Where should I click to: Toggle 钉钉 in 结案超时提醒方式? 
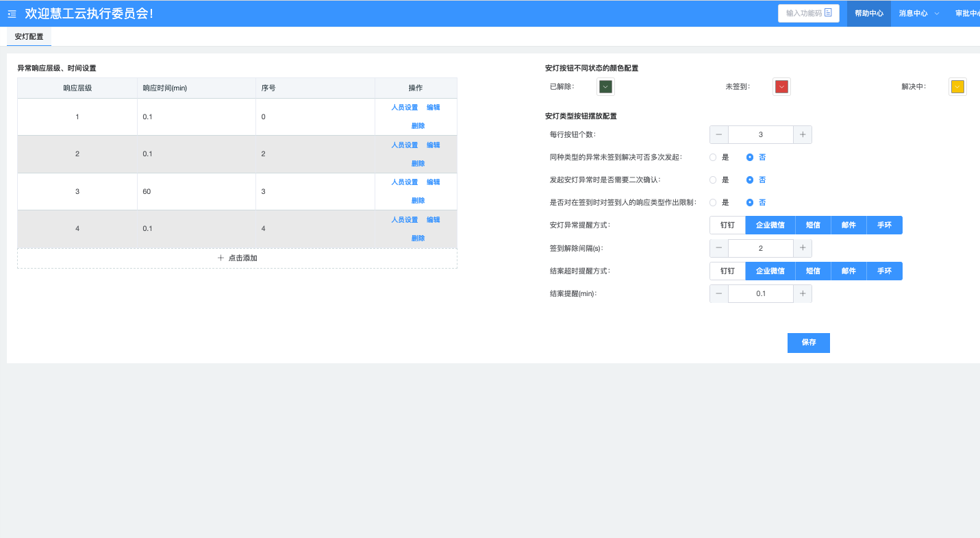tap(727, 271)
